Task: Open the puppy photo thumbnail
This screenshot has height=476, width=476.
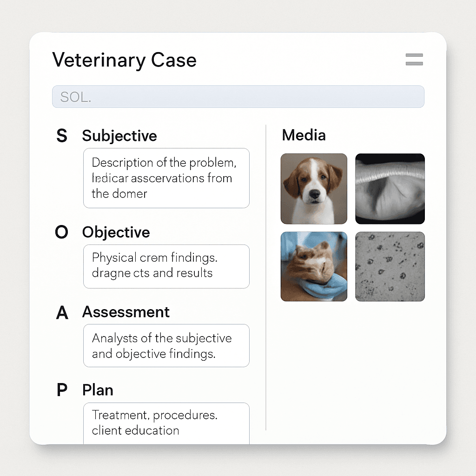Action: 314,189
